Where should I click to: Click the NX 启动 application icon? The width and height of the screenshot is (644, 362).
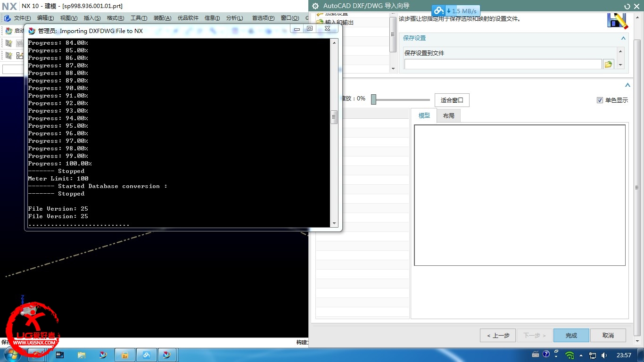[8, 31]
